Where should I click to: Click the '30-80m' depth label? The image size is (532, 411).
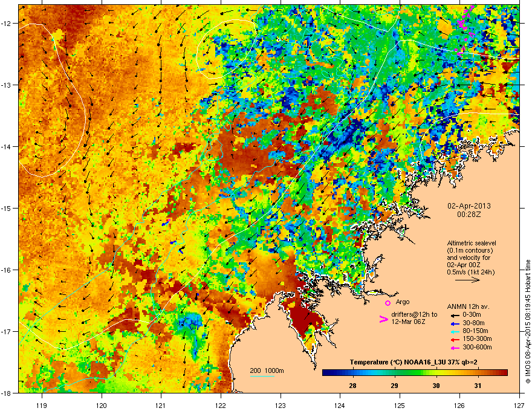coord(473,323)
